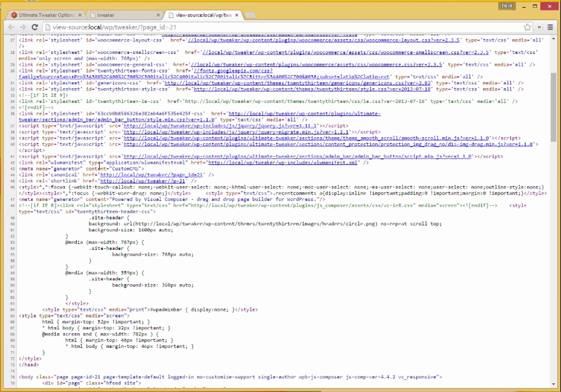
Task: Click the Ultimate Tweaker tab favicon
Action: (x=14, y=15)
